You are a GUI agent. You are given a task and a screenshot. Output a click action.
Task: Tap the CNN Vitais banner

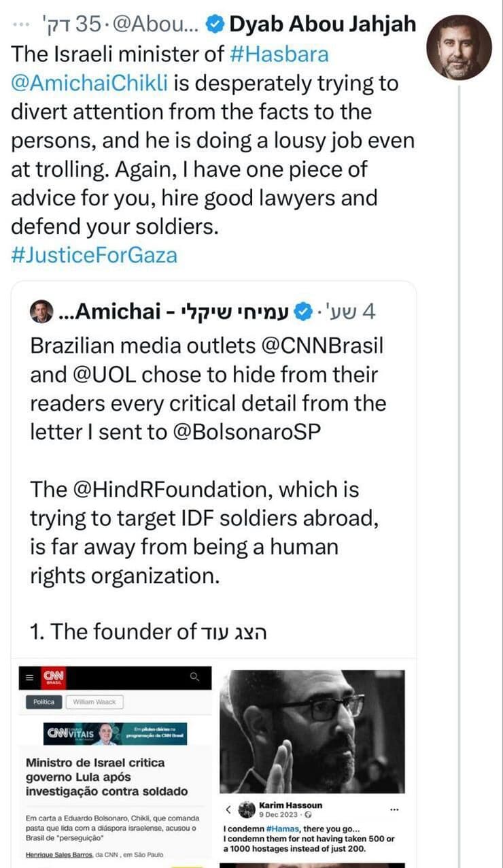[116, 733]
